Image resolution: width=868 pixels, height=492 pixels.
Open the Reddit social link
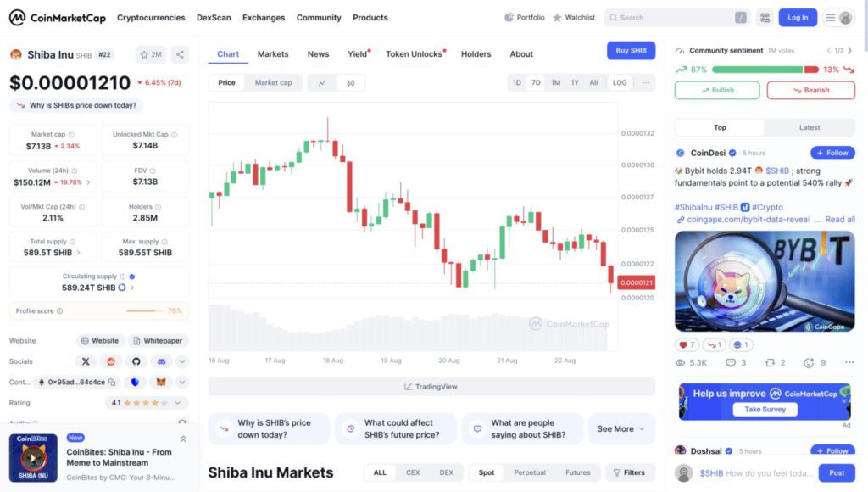click(x=110, y=361)
